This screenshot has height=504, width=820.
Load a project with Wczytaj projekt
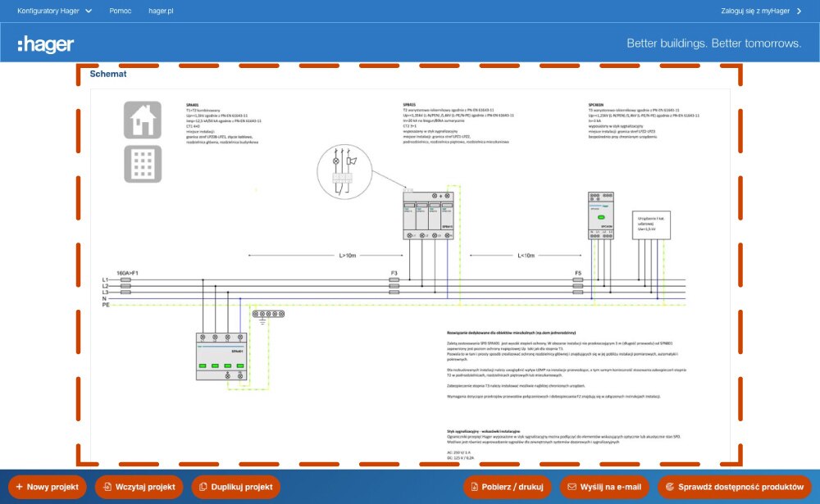[139, 487]
